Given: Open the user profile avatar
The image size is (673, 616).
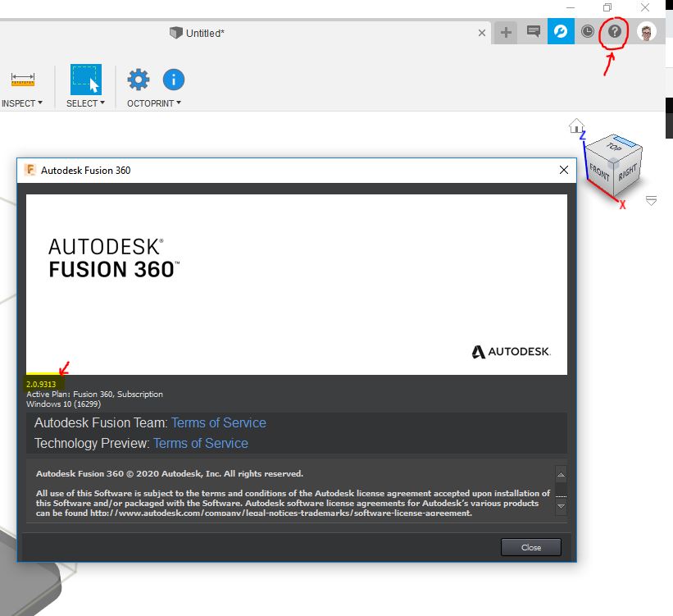Looking at the screenshot, I should point(646,32).
